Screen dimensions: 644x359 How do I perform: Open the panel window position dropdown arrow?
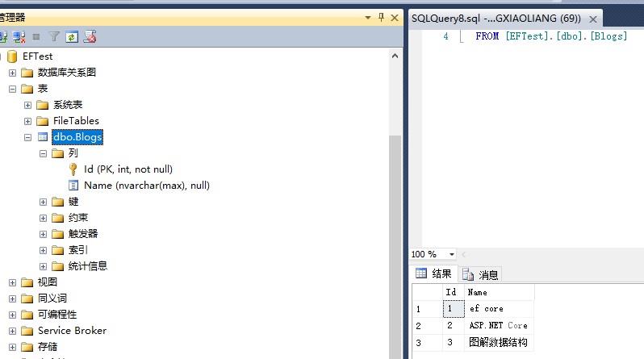(368, 18)
